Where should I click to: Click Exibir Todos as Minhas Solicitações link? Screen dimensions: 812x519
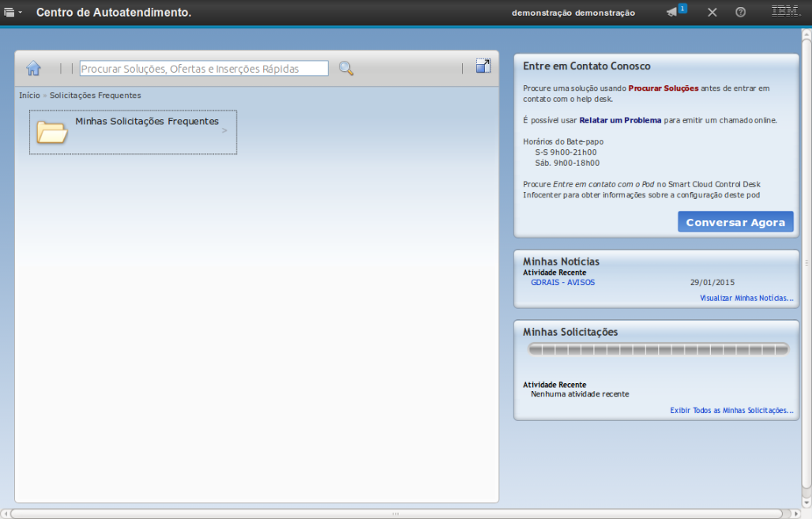point(731,410)
